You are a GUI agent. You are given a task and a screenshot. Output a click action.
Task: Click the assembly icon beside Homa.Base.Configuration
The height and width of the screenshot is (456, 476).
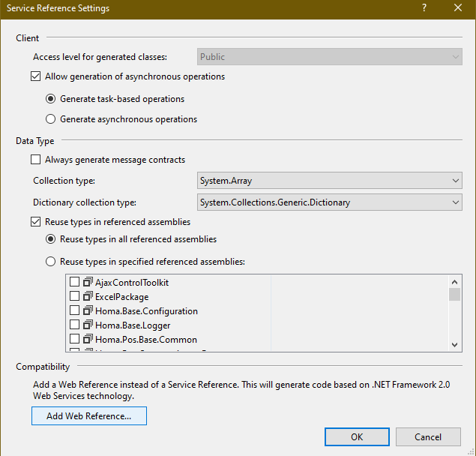coord(88,310)
